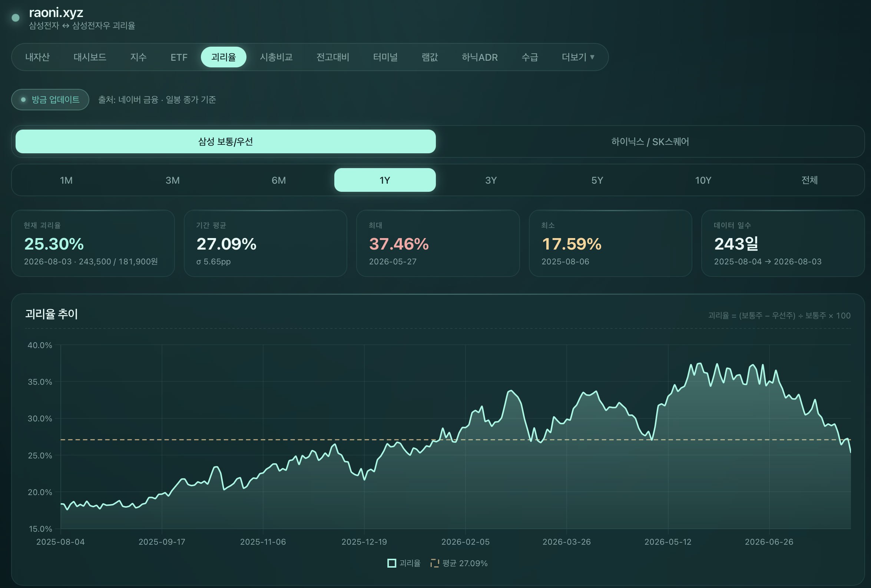The height and width of the screenshot is (588, 871).
Task: Switch to 하이닉스 / SK스퀘어 pair
Action: click(x=650, y=141)
